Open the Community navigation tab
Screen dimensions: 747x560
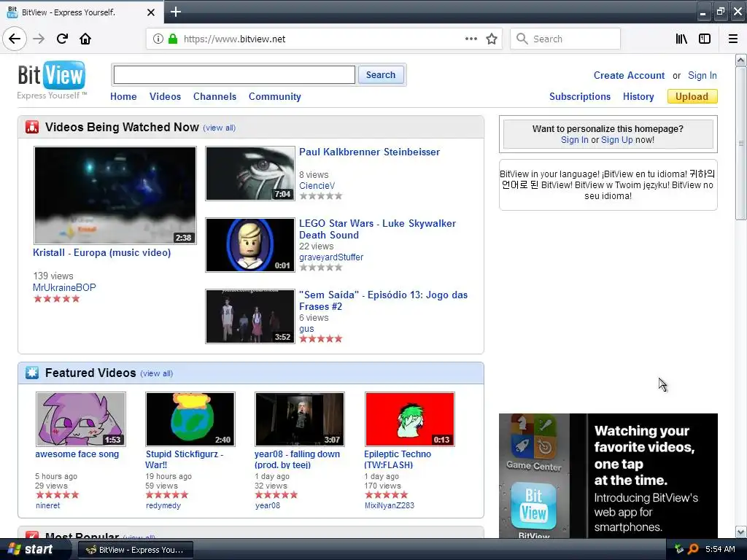click(x=275, y=96)
